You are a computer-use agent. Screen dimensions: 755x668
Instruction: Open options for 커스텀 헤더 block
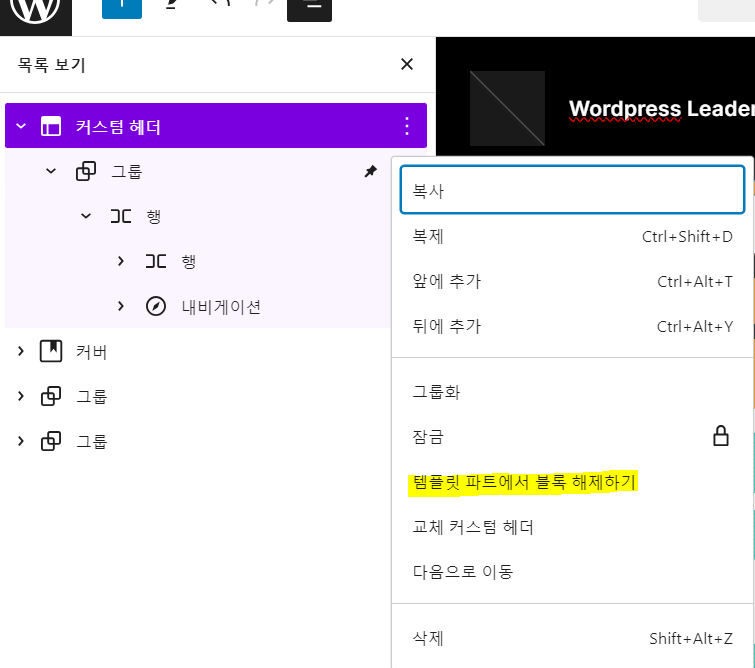click(x=406, y=126)
